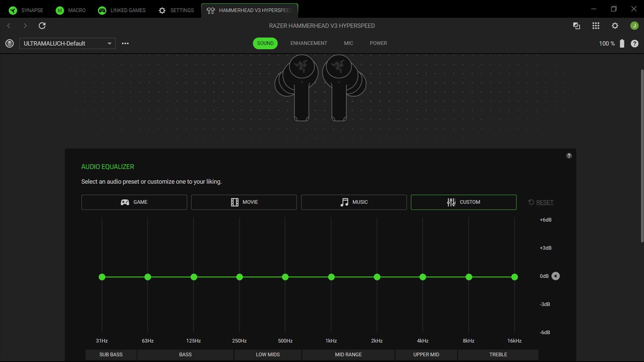Click the AUDIO EQUALIZER heading

click(108, 167)
